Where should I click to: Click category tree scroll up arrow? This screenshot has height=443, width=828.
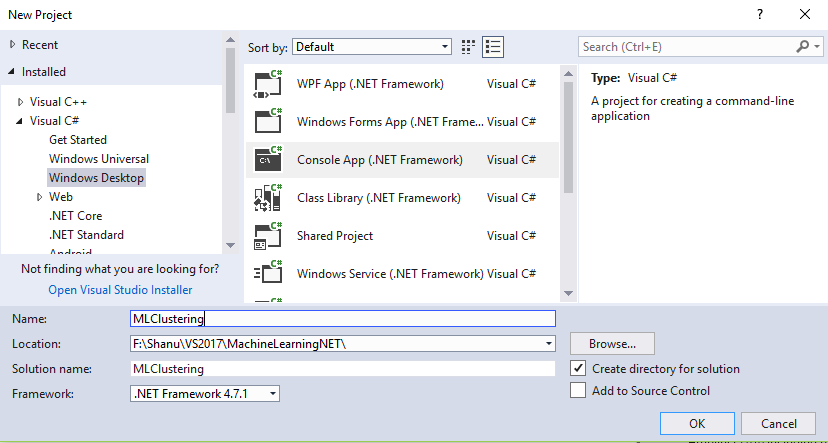(230, 40)
